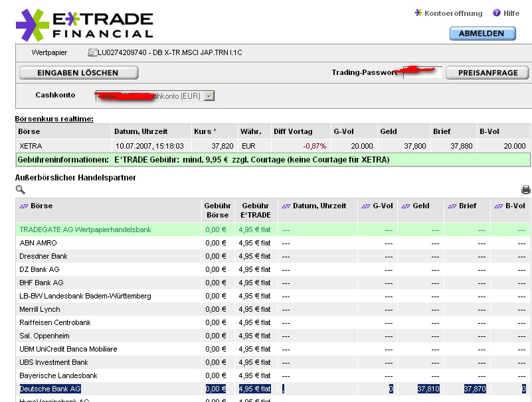Click Gebühr E*TRADE column header

pyautogui.click(x=256, y=210)
